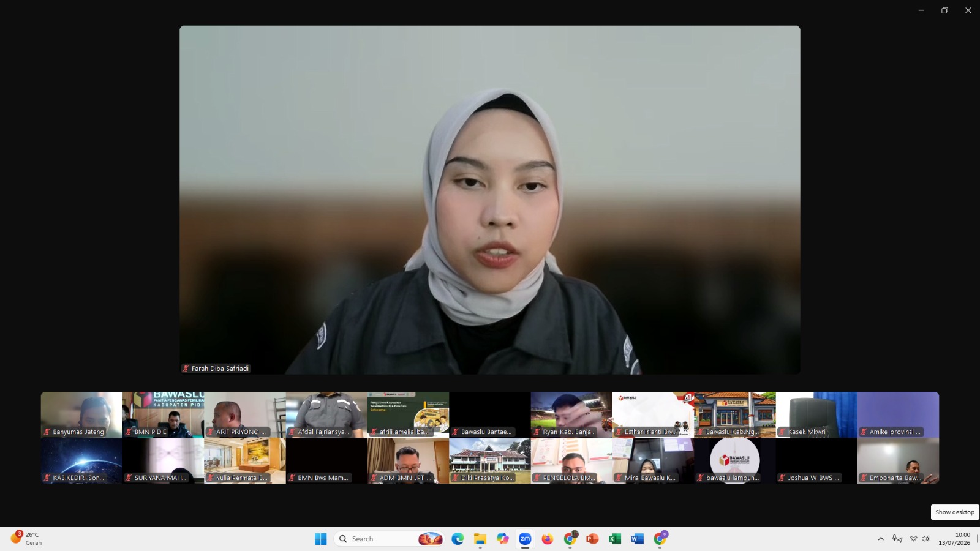Launch Firefox from the taskbar
The image size is (980, 551).
pos(548,539)
